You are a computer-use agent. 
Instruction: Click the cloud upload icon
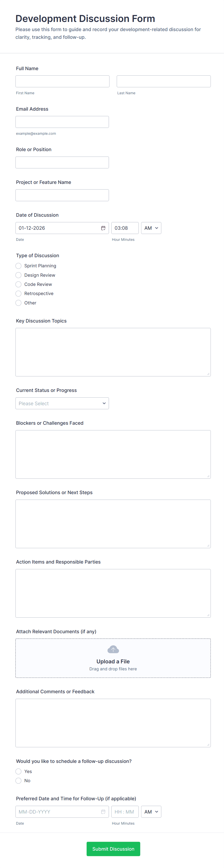[113, 649]
